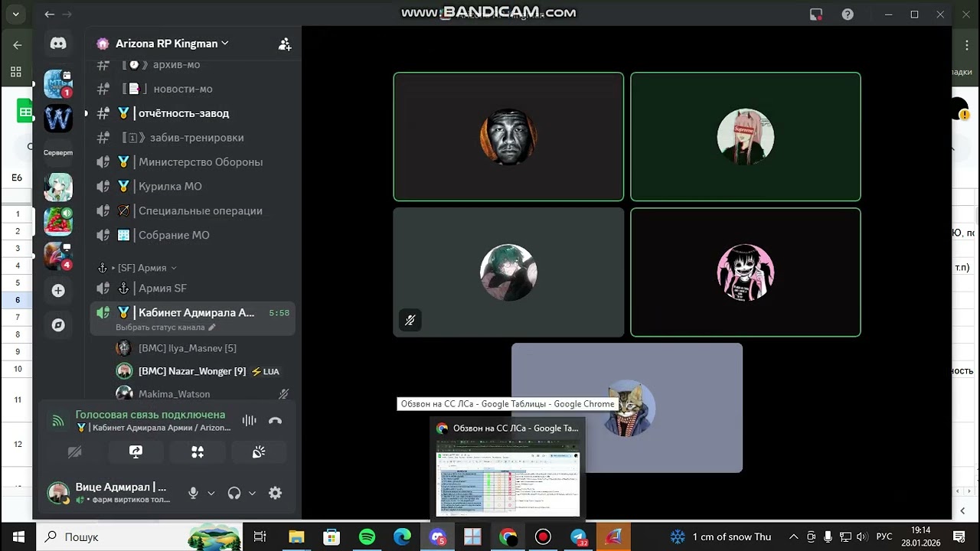
Task: Select the strawberry server icon
Action: [x=58, y=221]
